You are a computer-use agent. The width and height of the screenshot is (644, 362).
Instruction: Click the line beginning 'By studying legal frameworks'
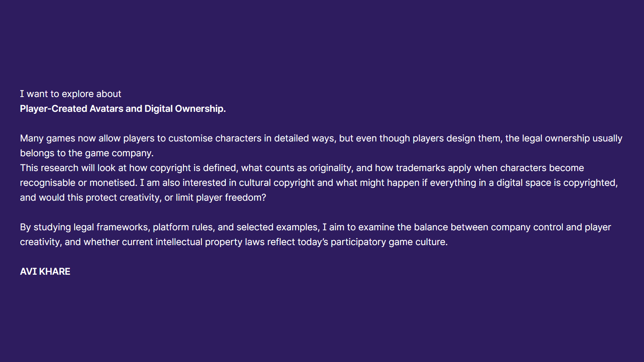pos(316,227)
